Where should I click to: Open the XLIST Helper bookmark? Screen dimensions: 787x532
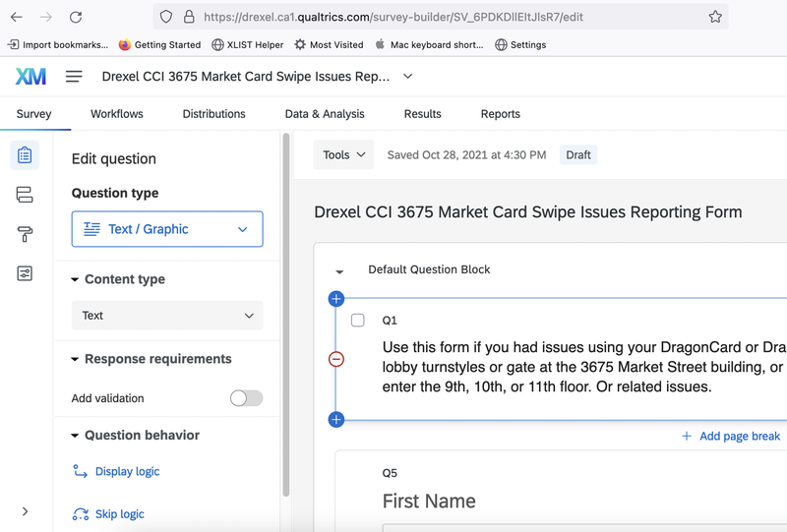(248, 44)
